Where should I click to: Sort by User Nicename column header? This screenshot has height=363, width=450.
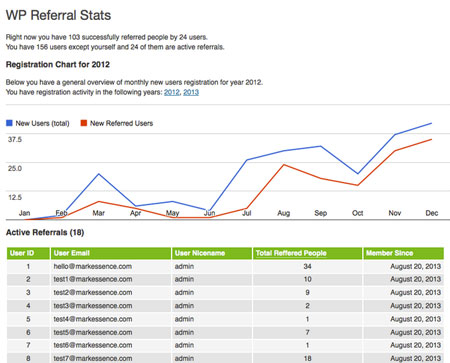(212, 253)
